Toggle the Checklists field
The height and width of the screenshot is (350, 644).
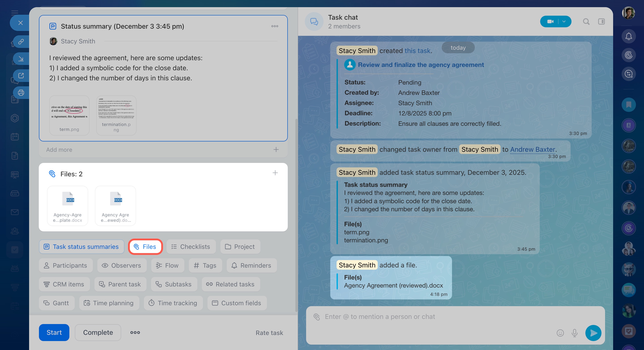(191, 247)
